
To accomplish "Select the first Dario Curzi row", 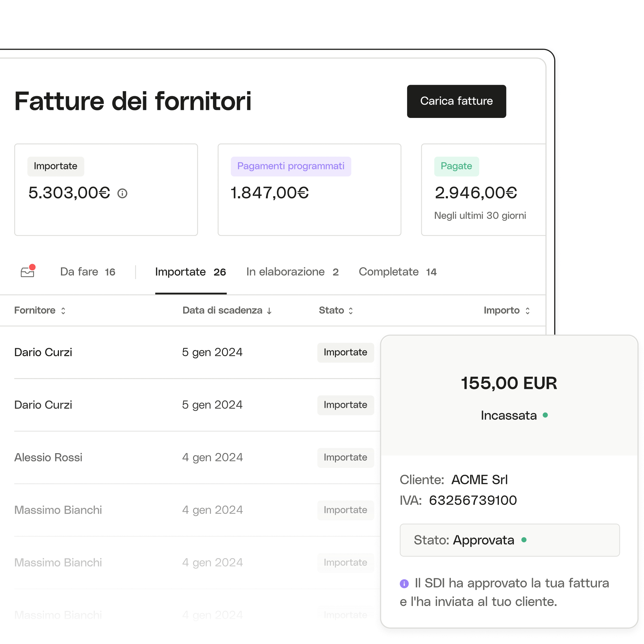I will (197, 352).
